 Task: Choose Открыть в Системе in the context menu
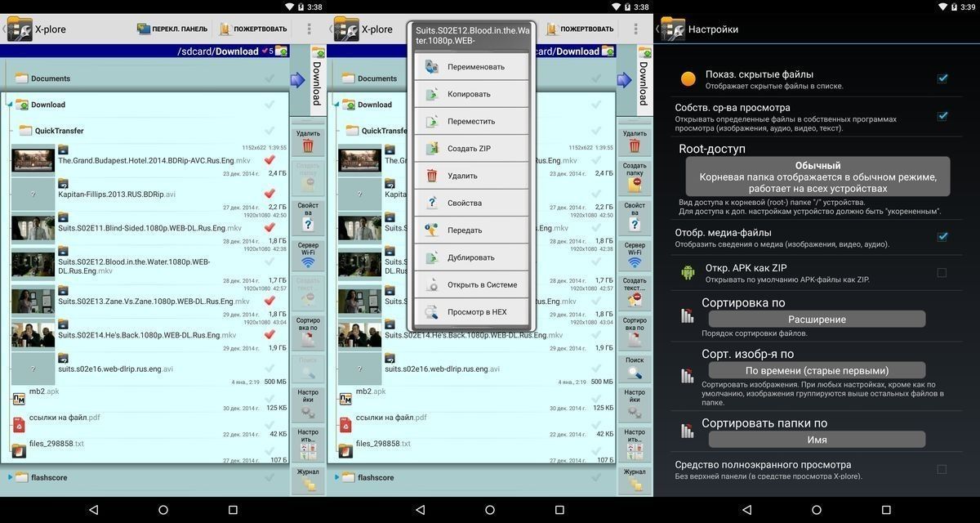471,284
